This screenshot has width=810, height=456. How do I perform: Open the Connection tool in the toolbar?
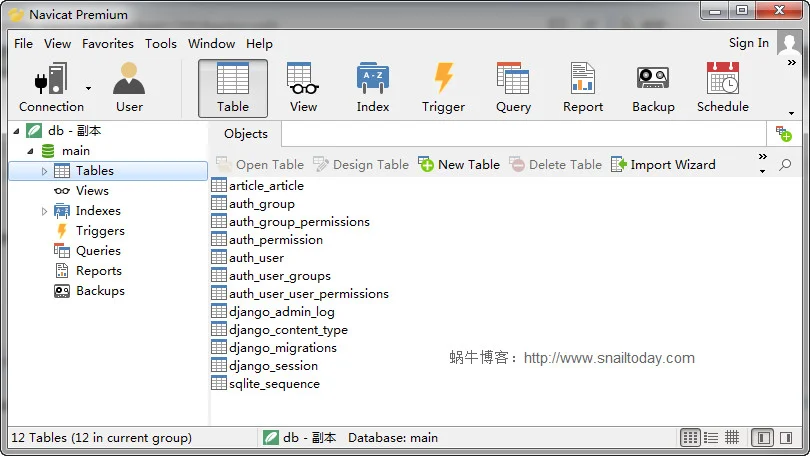coord(51,88)
